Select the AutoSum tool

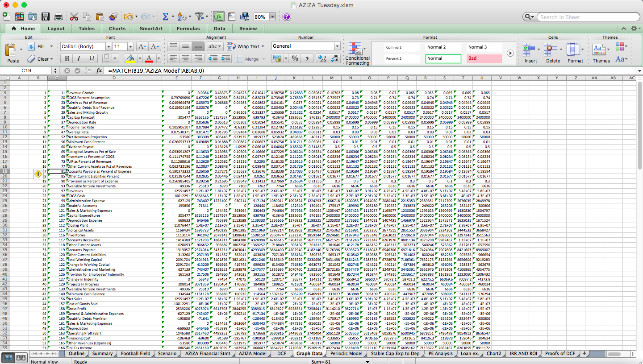click(166, 17)
